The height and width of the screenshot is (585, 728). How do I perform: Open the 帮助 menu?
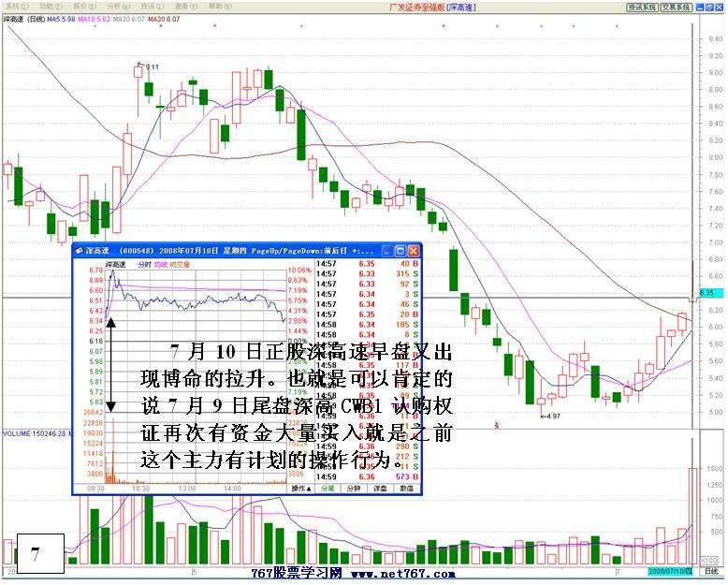coord(220,6)
